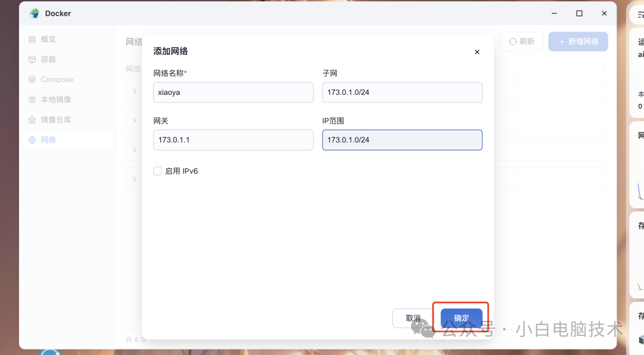The width and height of the screenshot is (644, 355).
Task: Close the Docker window
Action: [604, 13]
